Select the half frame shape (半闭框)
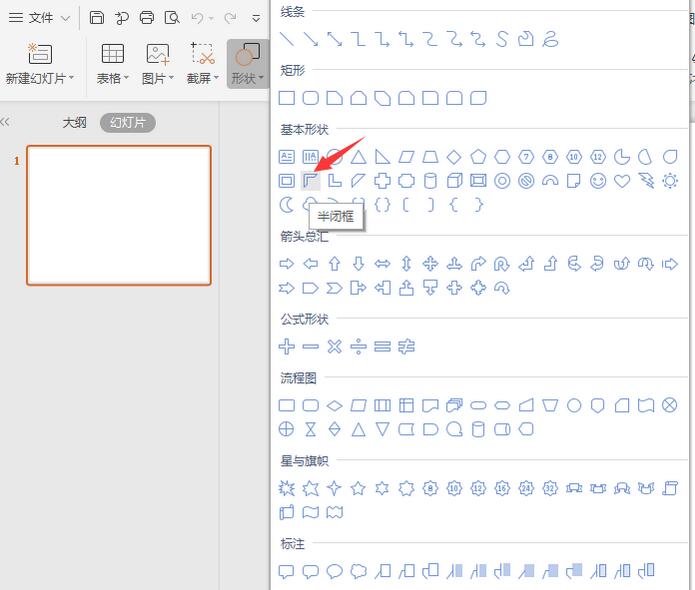 [310, 181]
